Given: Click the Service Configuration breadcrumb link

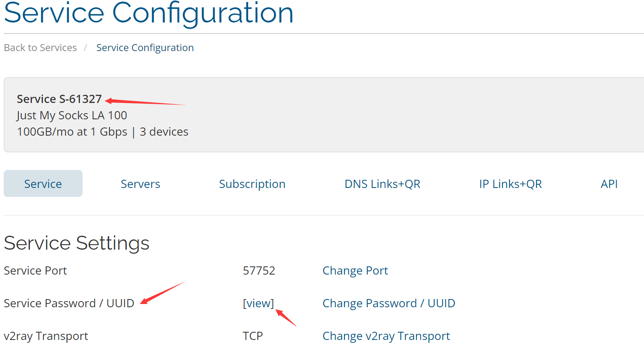Looking at the screenshot, I should coord(145,48).
